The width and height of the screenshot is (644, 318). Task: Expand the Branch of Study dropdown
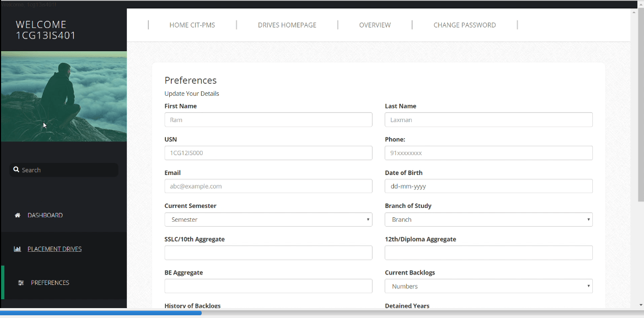[x=488, y=220]
